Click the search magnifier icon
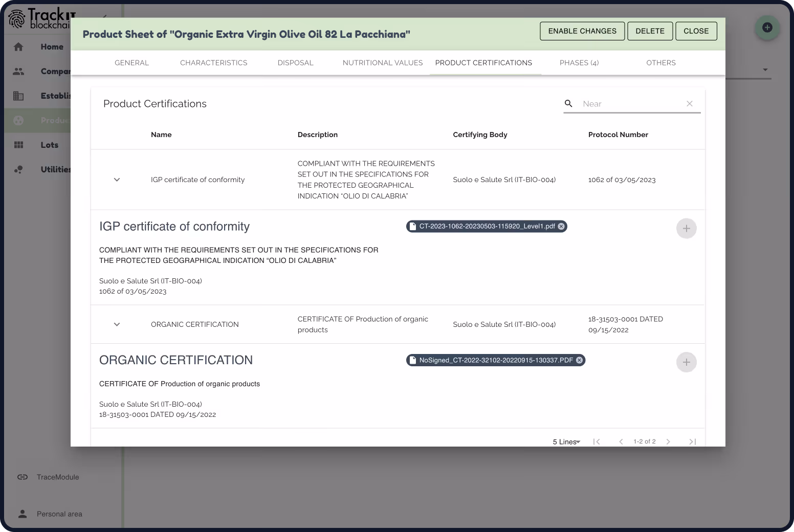794x532 pixels. coord(568,103)
